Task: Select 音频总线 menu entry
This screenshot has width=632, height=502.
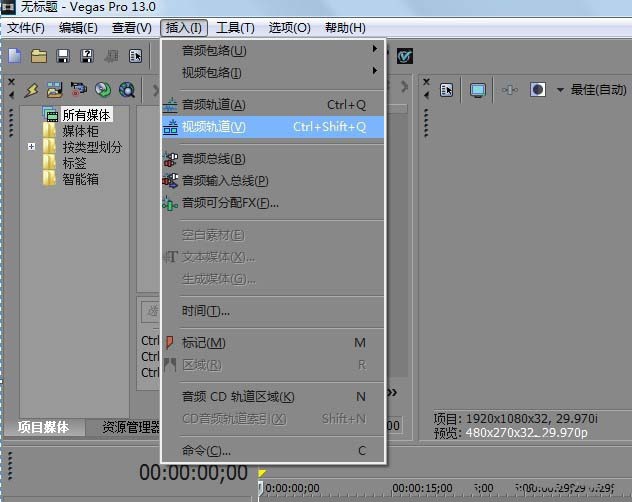Action: pyautogui.click(x=273, y=159)
